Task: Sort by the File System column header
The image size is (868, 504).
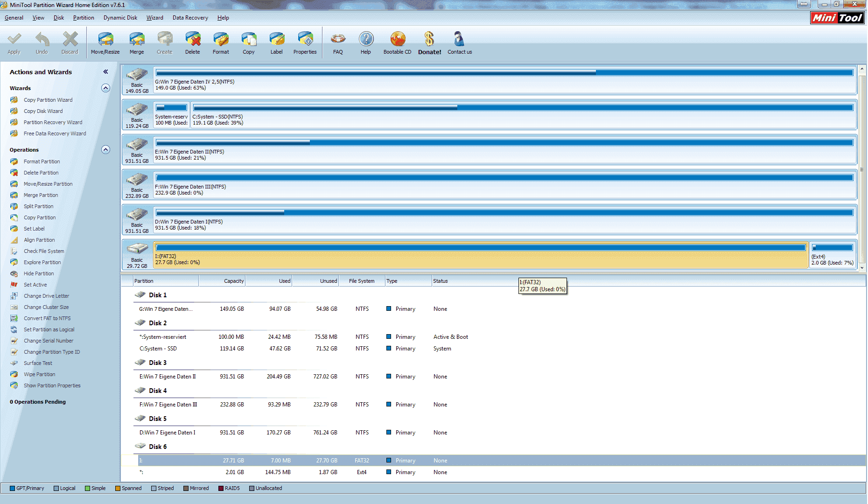Action: click(x=362, y=281)
